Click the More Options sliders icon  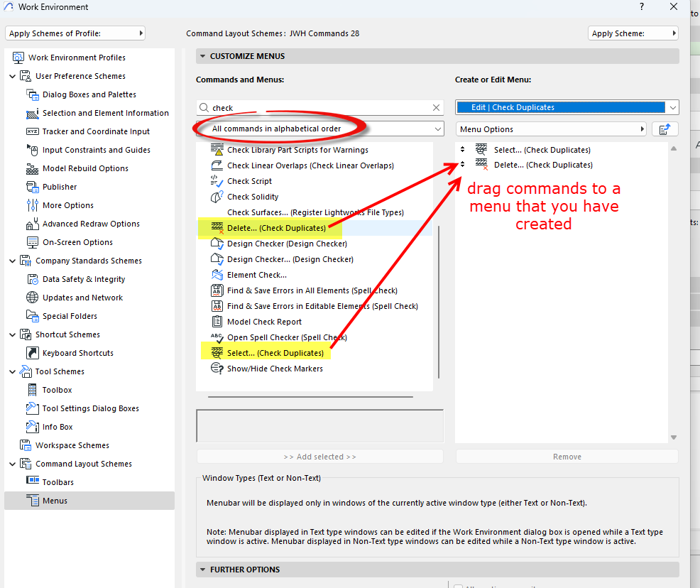[x=33, y=205]
